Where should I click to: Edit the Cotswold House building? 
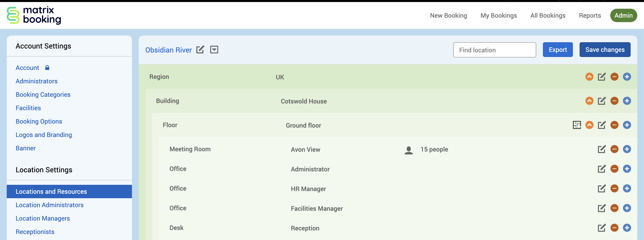click(x=602, y=101)
